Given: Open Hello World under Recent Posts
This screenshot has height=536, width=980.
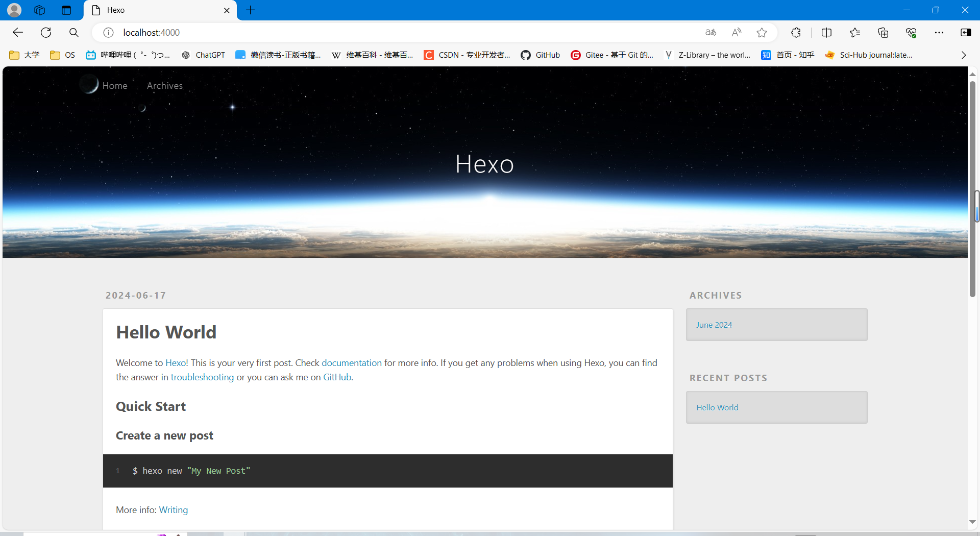Looking at the screenshot, I should click(x=717, y=407).
